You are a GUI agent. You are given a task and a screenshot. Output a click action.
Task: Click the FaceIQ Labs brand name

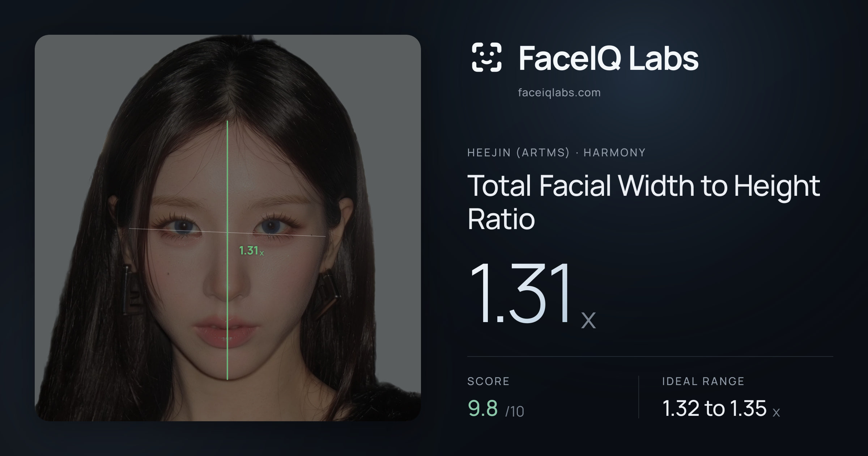(608, 58)
